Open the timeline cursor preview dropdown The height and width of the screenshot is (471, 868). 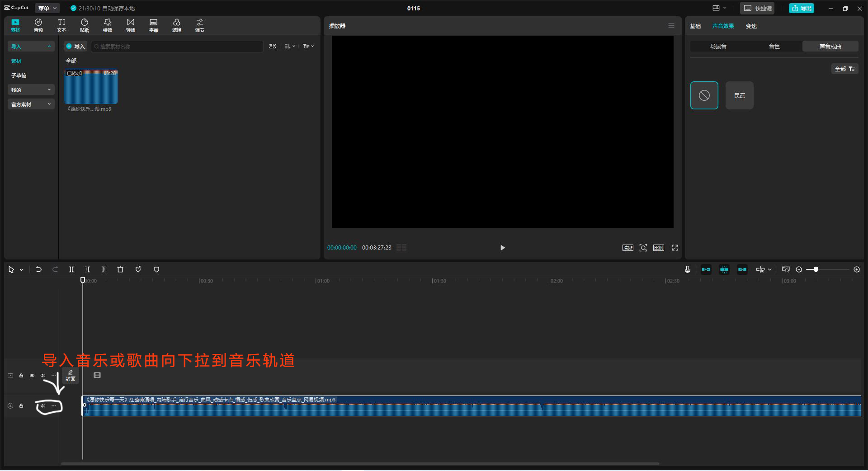coord(764,269)
